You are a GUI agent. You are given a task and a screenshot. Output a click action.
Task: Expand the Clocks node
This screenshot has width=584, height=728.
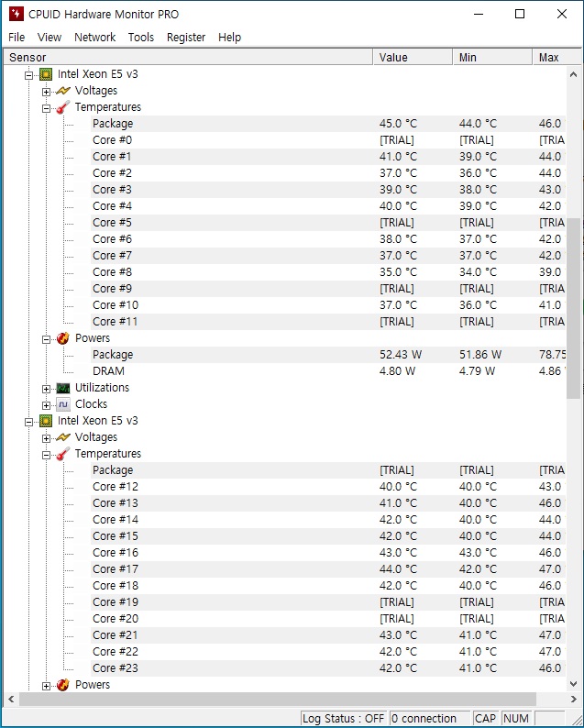[46, 405]
